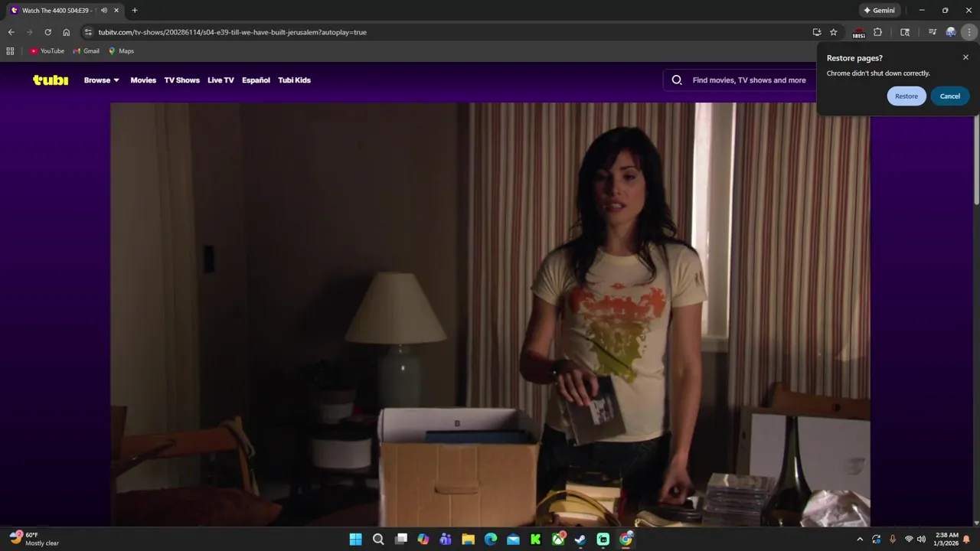Screen dimensions: 980x551
Task: Open the red extension with 1815 badge
Action: click(x=858, y=32)
